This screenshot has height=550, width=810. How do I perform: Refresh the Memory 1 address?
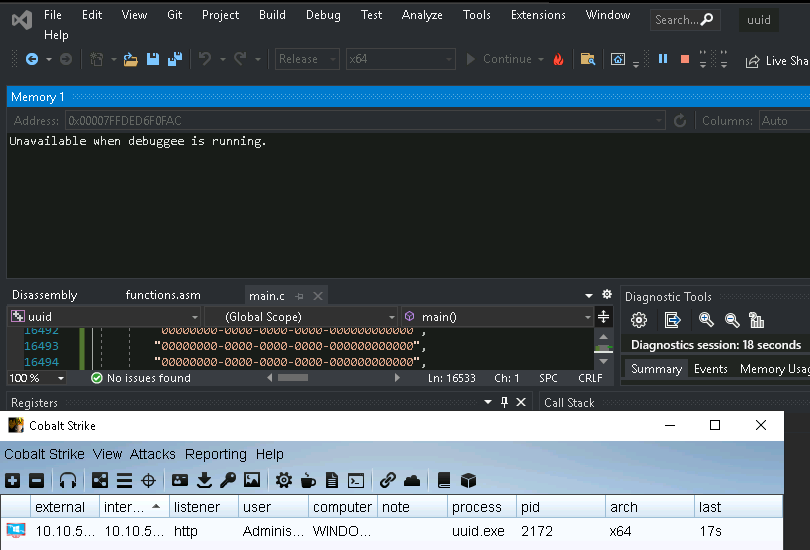click(x=680, y=121)
